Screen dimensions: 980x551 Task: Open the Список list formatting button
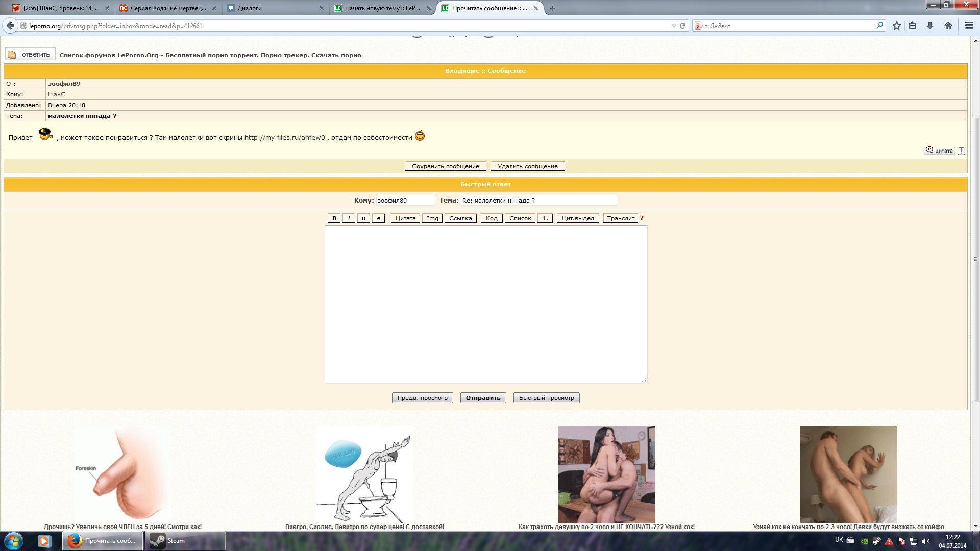click(520, 218)
